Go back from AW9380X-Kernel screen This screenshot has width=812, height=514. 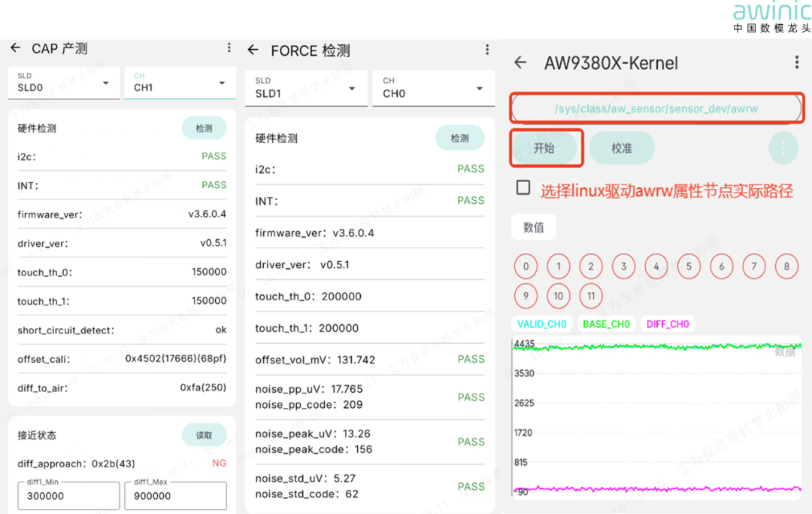point(520,63)
